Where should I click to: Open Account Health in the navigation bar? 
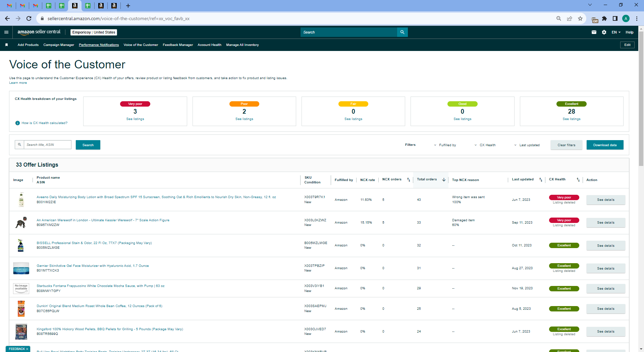pyautogui.click(x=210, y=45)
